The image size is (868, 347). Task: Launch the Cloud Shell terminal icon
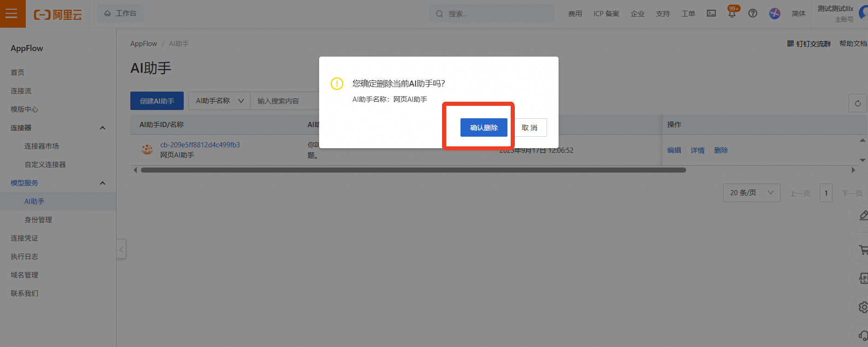coord(711,13)
